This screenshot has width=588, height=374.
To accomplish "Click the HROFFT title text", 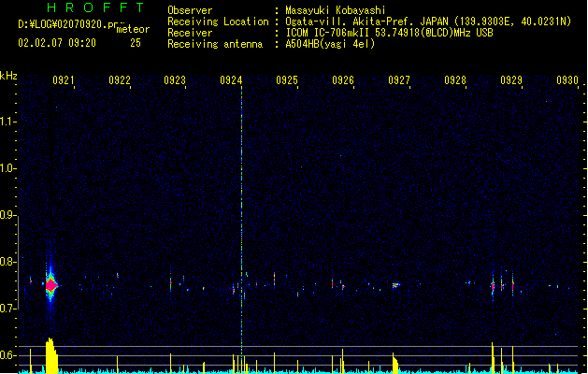I will 95,7.
